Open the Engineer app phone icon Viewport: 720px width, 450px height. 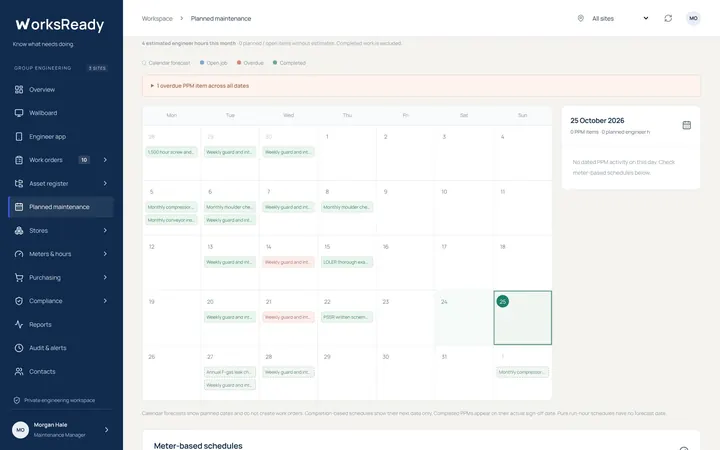click(19, 136)
